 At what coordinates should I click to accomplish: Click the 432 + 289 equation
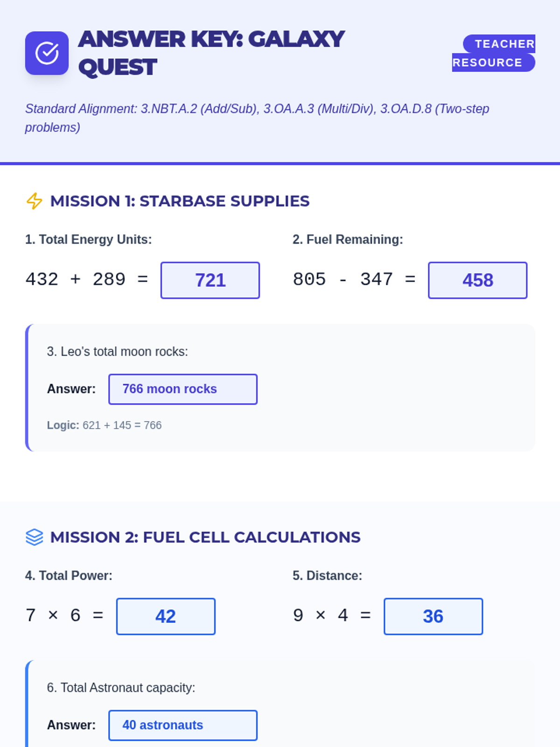pos(86,280)
